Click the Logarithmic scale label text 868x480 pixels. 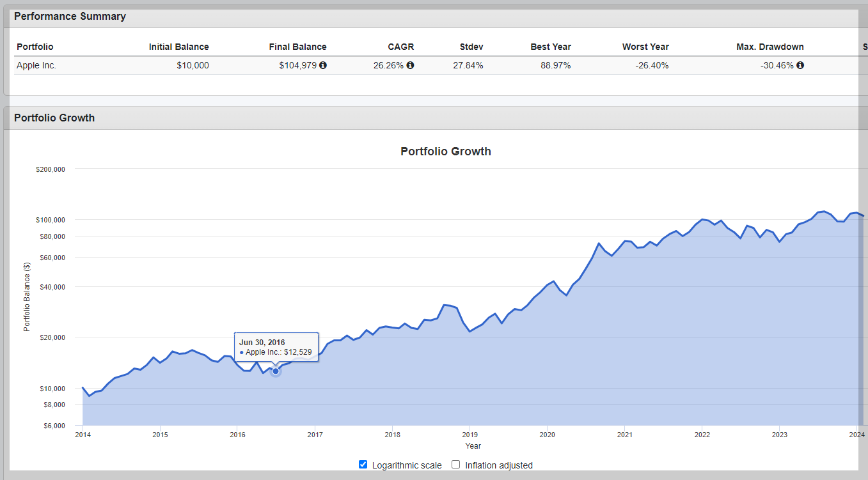(x=407, y=465)
